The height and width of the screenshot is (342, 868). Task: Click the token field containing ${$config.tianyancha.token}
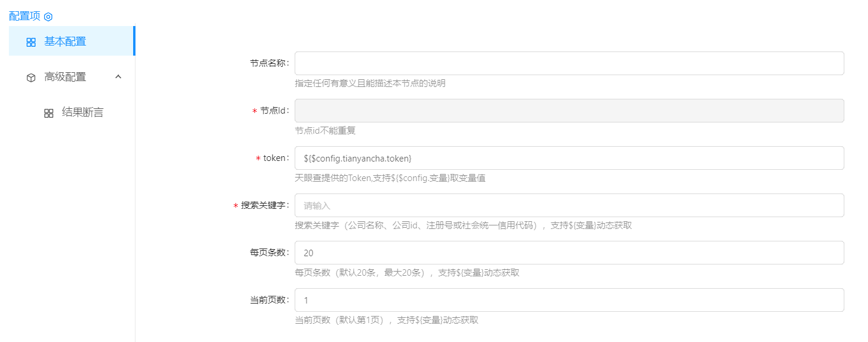[569, 158]
